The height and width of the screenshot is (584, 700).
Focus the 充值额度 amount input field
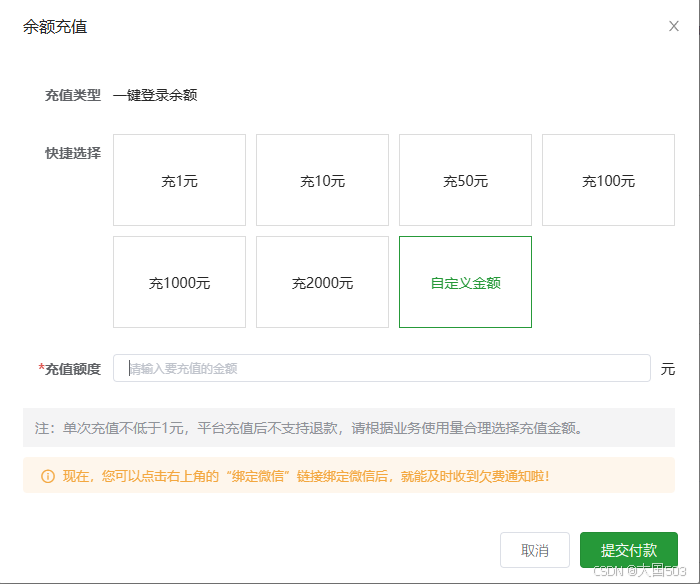(x=382, y=368)
